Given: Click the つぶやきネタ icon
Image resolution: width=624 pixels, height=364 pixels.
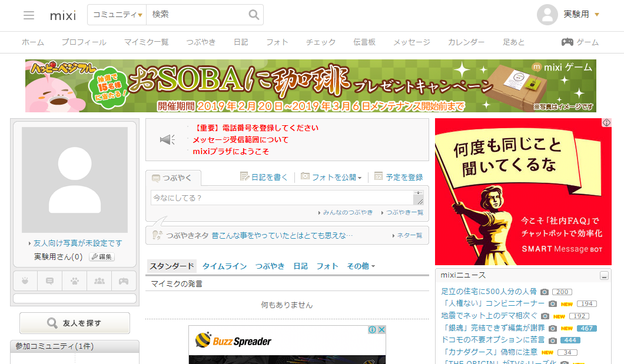Looking at the screenshot, I should click(157, 235).
